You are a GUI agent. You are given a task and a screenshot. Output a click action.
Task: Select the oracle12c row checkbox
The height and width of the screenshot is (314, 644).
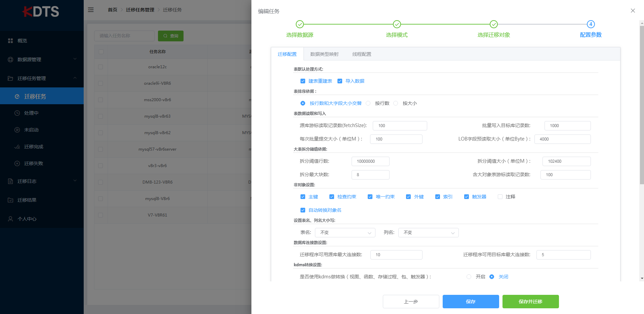point(100,67)
